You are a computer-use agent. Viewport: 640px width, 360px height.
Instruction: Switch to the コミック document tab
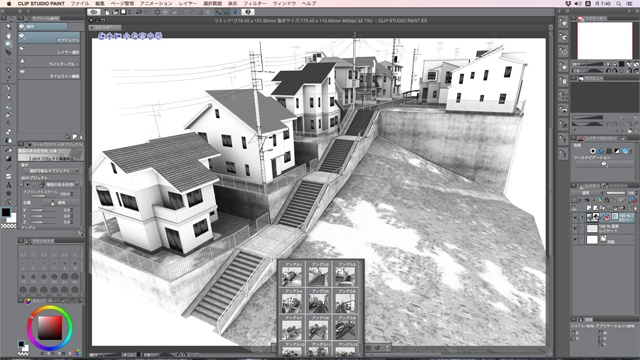(x=105, y=28)
